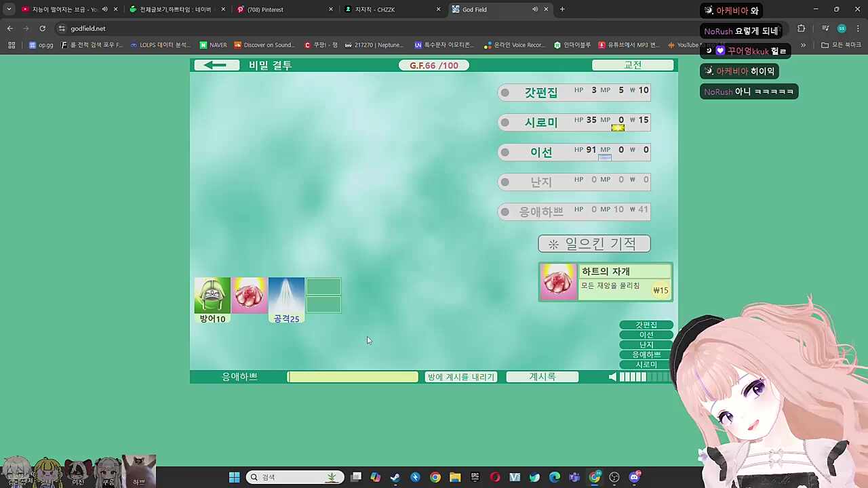Switch to the (708) Pinterest tab
Screen dimensions: 868x488
[x=285, y=9]
